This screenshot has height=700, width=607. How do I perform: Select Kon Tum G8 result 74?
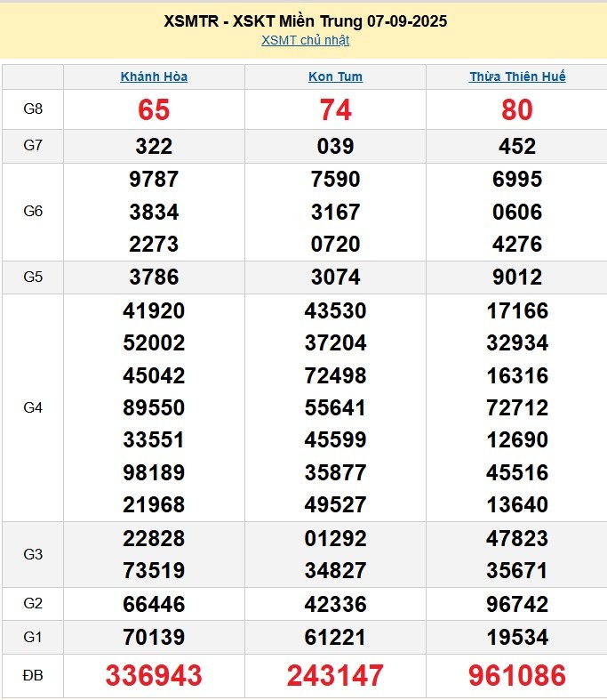(335, 109)
